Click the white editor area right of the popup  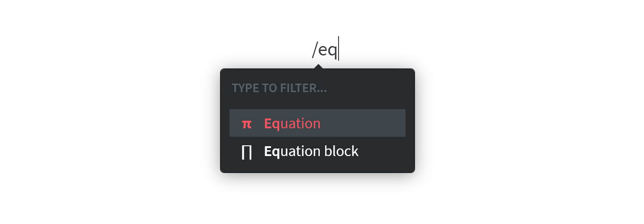click(x=530, y=121)
